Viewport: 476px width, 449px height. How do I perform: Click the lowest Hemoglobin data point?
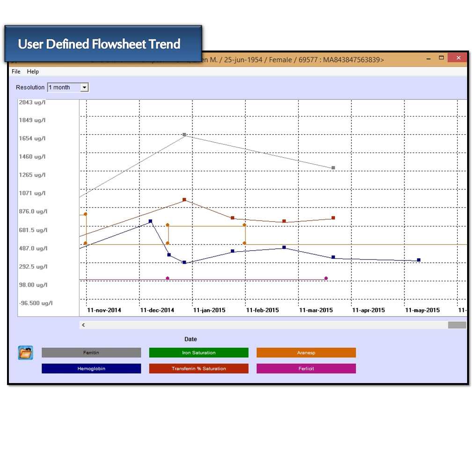(183, 262)
